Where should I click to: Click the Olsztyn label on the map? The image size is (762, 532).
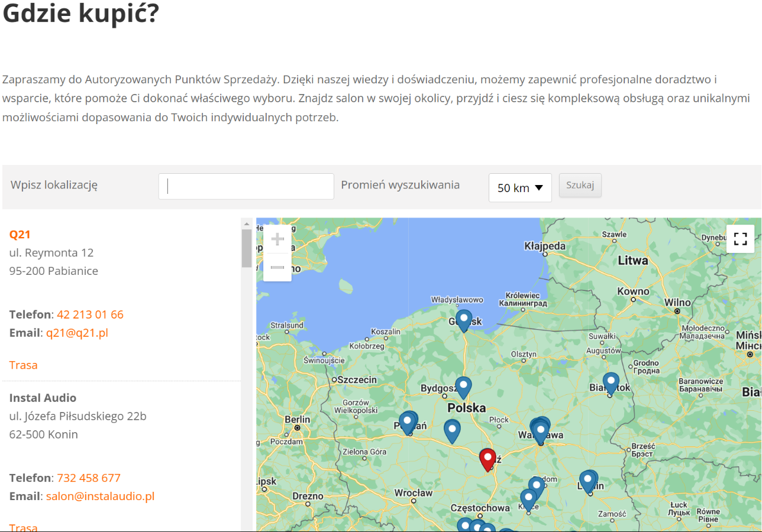click(524, 354)
